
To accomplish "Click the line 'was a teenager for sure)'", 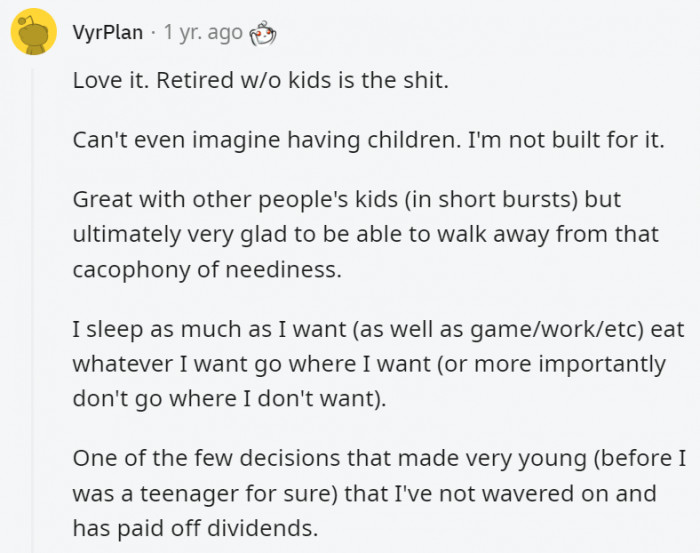I will (364, 494).
